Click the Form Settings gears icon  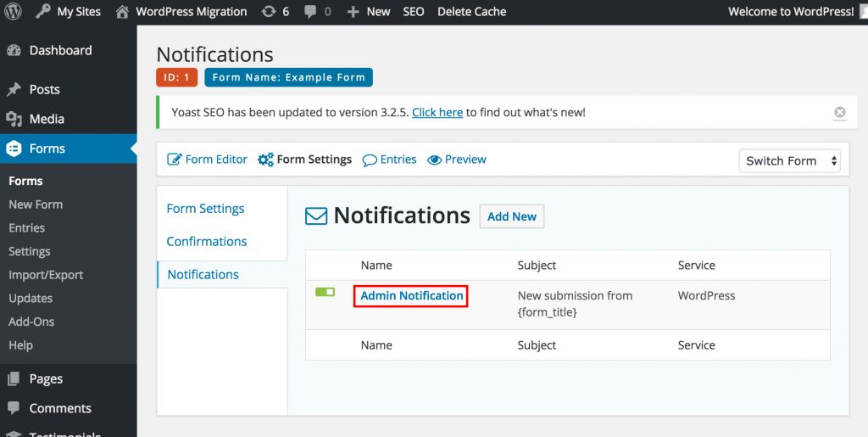[x=265, y=160]
